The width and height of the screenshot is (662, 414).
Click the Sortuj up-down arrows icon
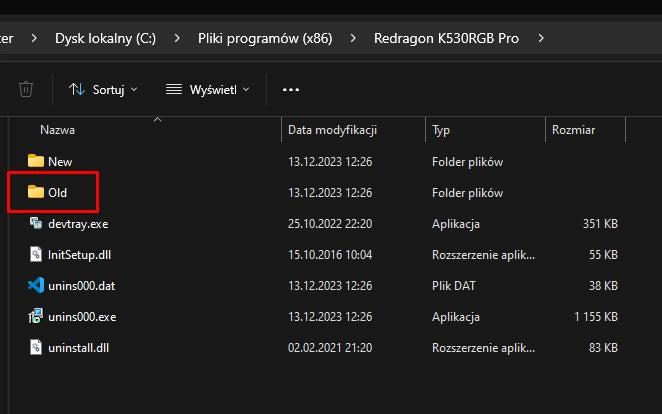pos(77,89)
